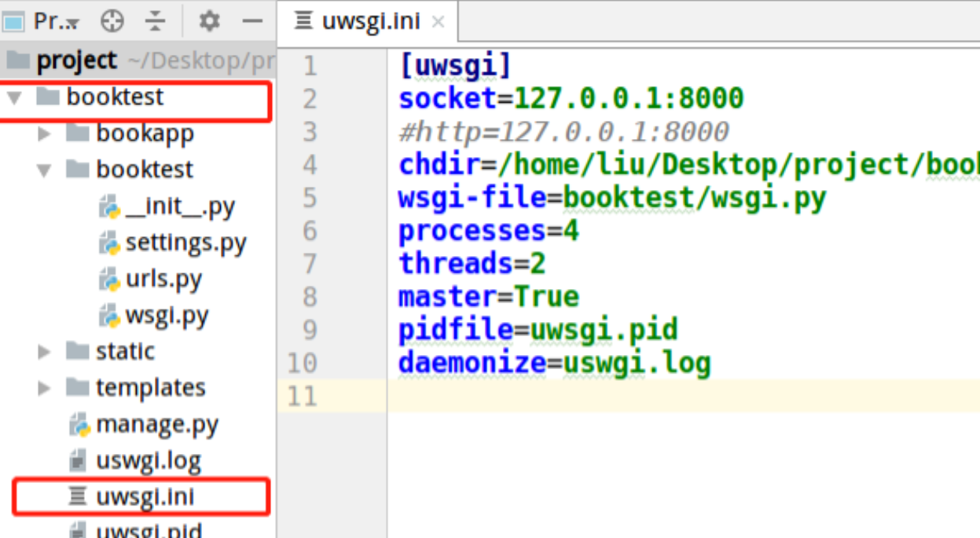Click the log file icon beside uswgi.log
Image resolution: width=980 pixels, height=538 pixels.
pyautogui.click(x=77, y=461)
